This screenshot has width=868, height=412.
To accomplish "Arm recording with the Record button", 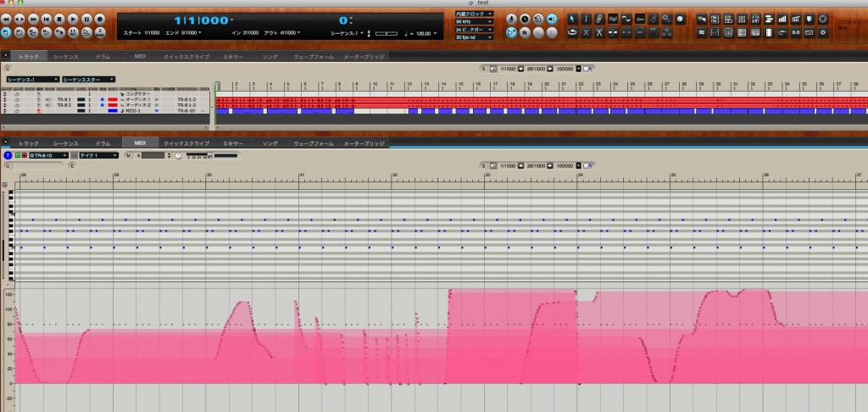I will [100, 19].
